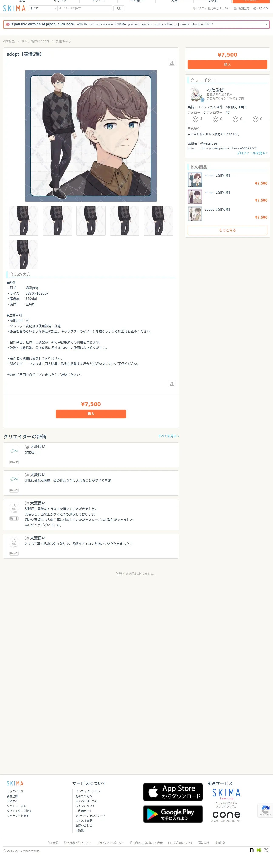Click the reCAPTCHA badge

(266, 810)
